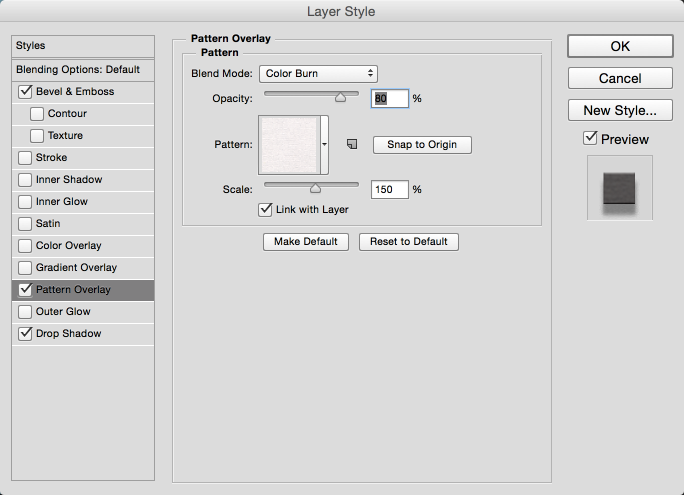Click the Reset to Default button

point(409,242)
